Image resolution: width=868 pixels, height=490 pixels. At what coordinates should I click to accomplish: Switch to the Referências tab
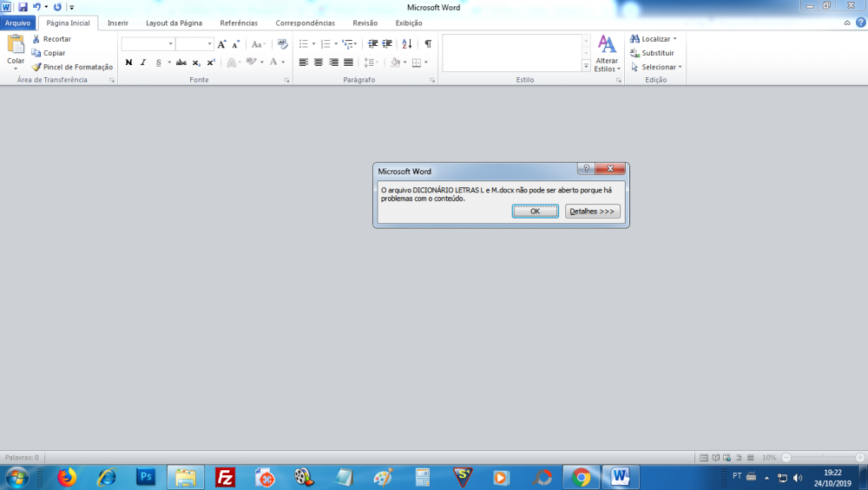[239, 23]
